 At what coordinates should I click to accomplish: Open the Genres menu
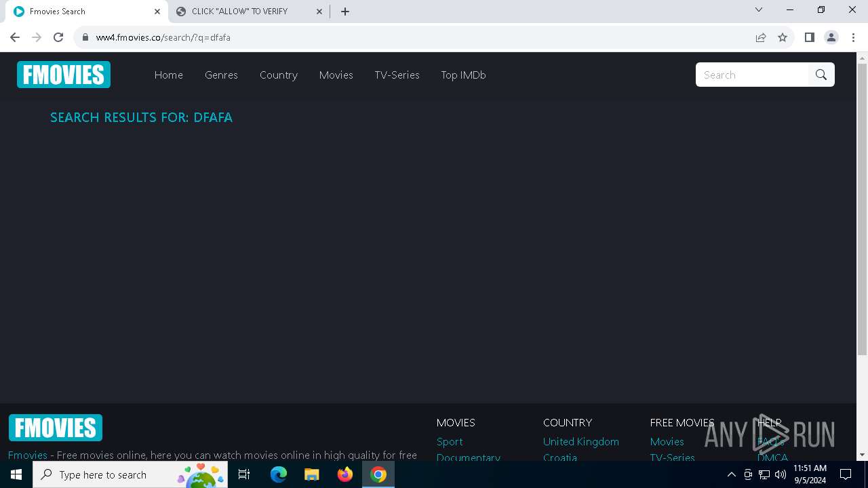pyautogui.click(x=221, y=75)
